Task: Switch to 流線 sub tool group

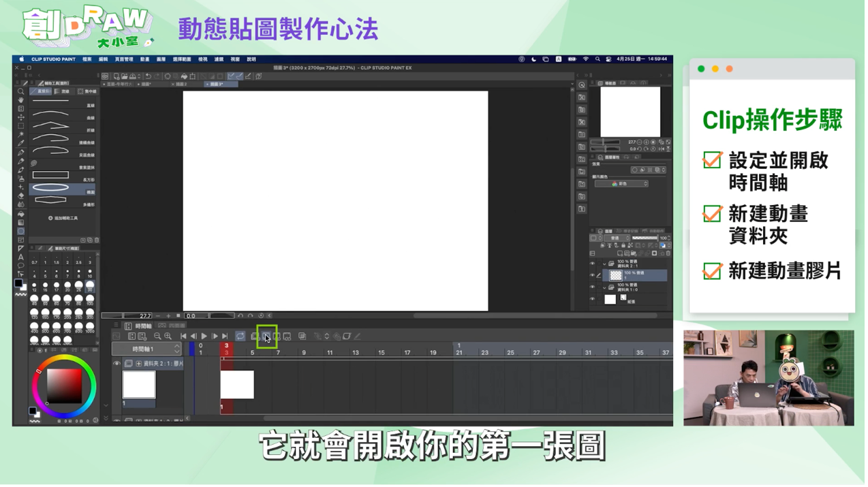Action: click(65, 91)
